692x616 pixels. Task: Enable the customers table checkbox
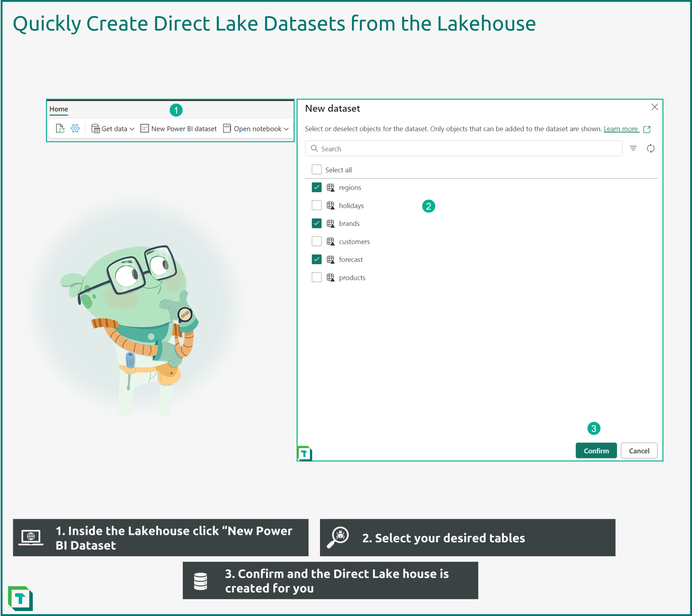(x=317, y=241)
